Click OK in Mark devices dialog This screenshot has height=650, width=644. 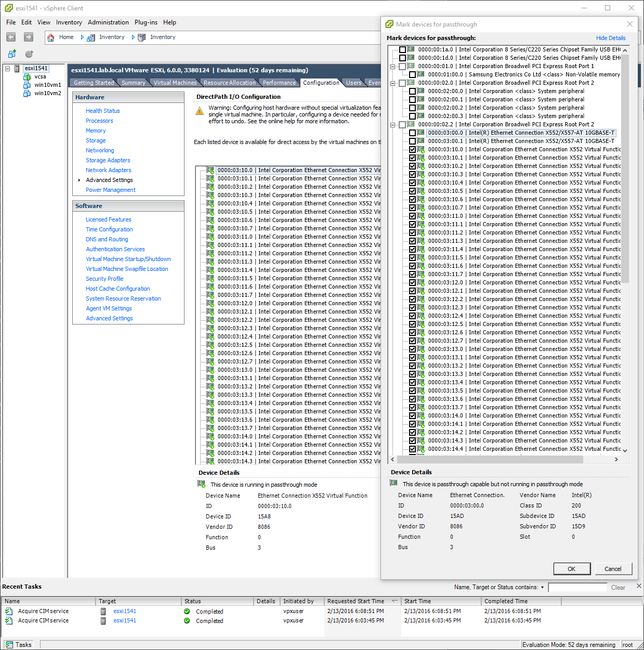(x=572, y=569)
